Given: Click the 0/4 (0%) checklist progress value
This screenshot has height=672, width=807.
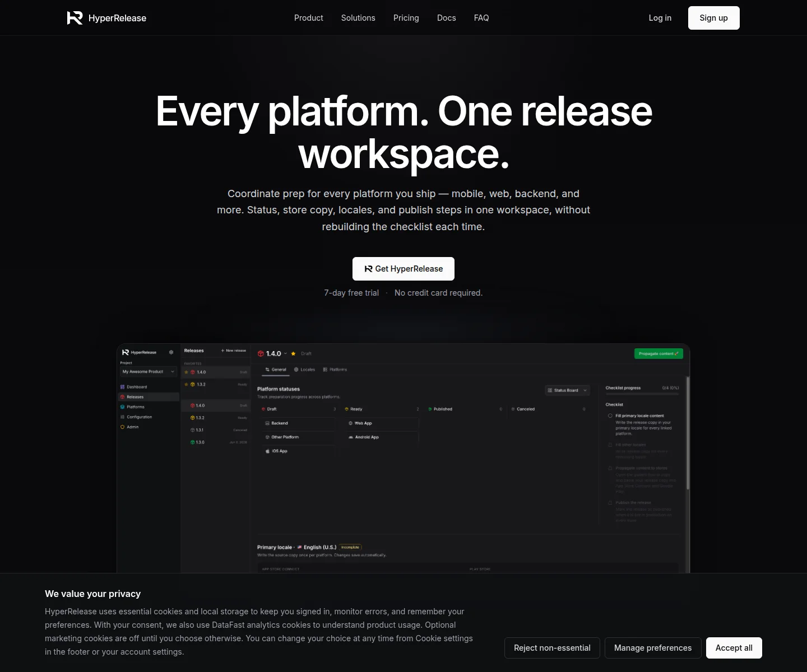Looking at the screenshot, I should coord(670,388).
